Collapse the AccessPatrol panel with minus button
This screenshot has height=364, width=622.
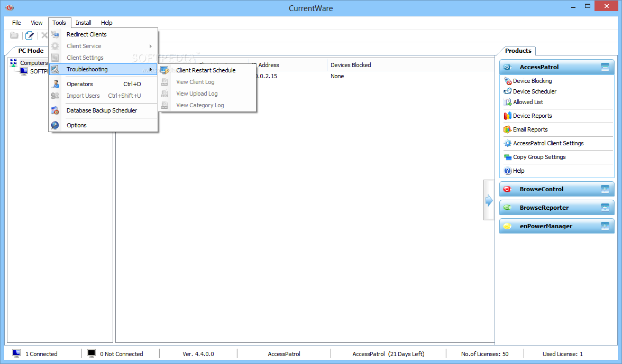tap(605, 67)
